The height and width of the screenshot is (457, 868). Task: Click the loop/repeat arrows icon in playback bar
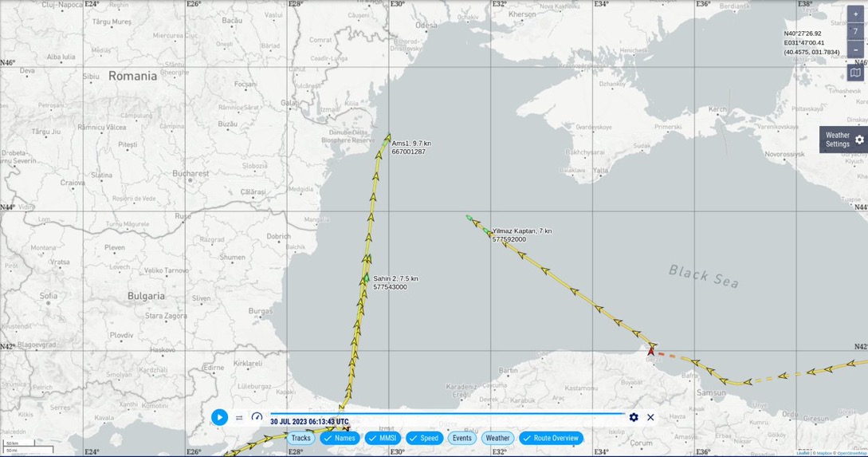(239, 418)
